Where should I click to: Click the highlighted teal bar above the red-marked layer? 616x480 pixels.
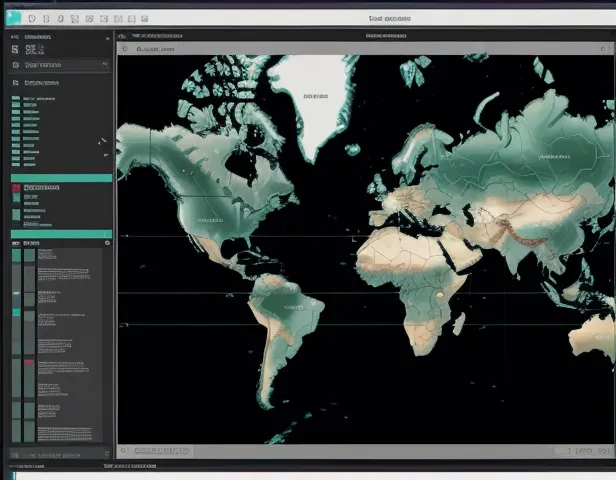(x=60, y=178)
